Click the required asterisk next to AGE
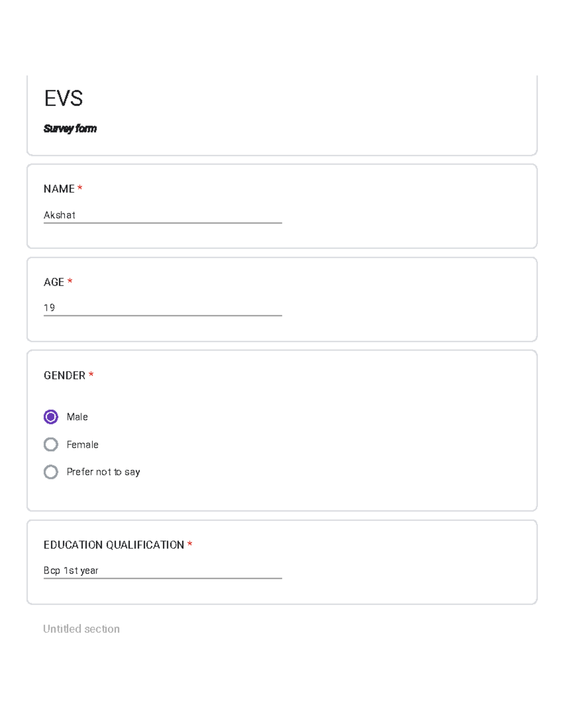The image size is (563, 728). (x=70, y=281)
